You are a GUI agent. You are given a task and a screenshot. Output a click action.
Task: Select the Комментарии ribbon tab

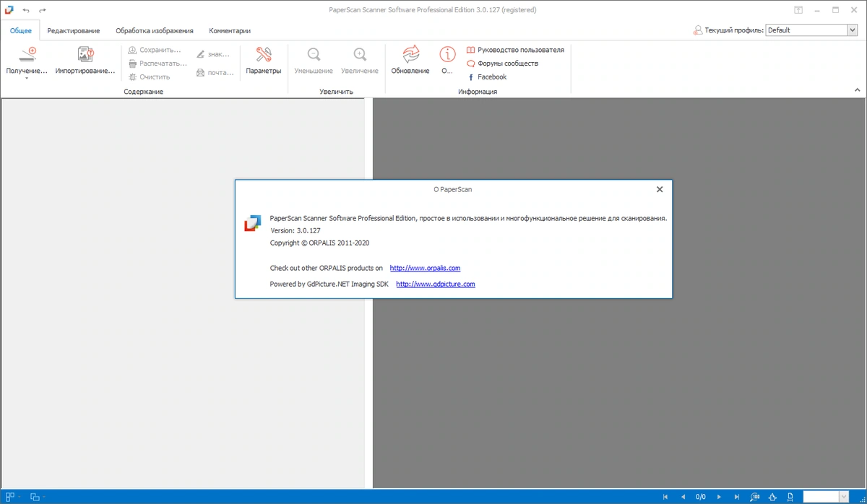[230, 30]
